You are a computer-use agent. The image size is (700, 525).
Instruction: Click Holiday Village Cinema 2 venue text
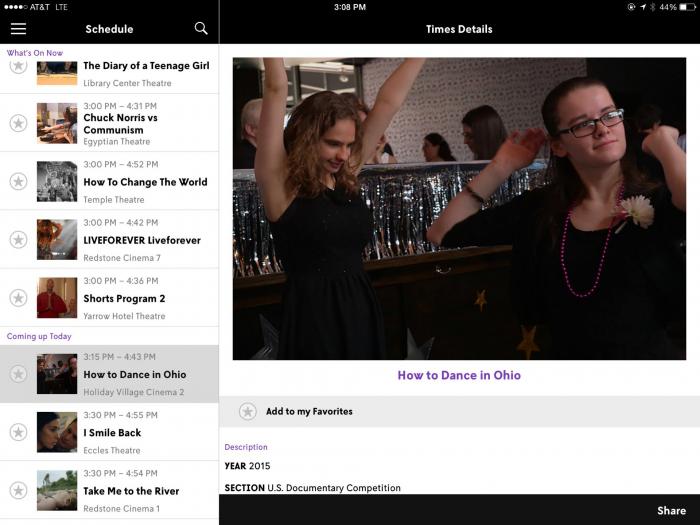pos(133,392)
